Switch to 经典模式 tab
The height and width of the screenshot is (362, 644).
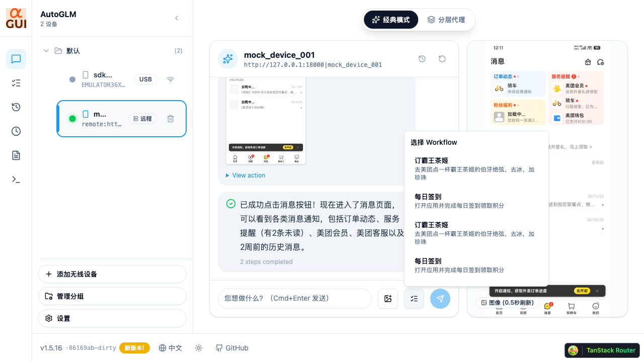click(x=391, y=20)
